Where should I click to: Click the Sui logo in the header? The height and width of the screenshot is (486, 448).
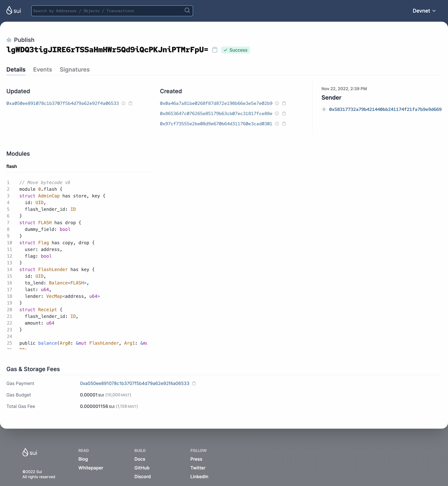pos(14,11)
